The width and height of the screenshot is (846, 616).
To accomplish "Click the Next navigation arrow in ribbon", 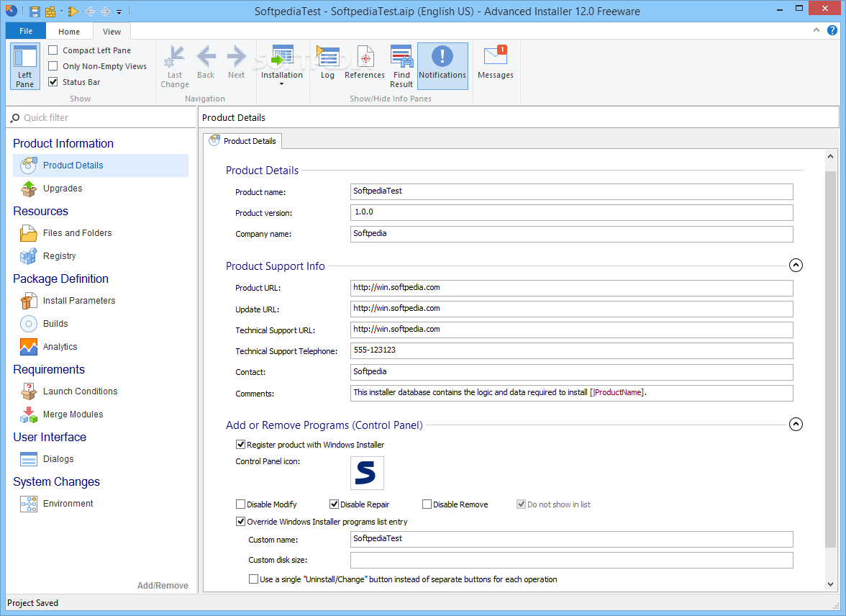I will pyautogui.click(x=236, y=62).
